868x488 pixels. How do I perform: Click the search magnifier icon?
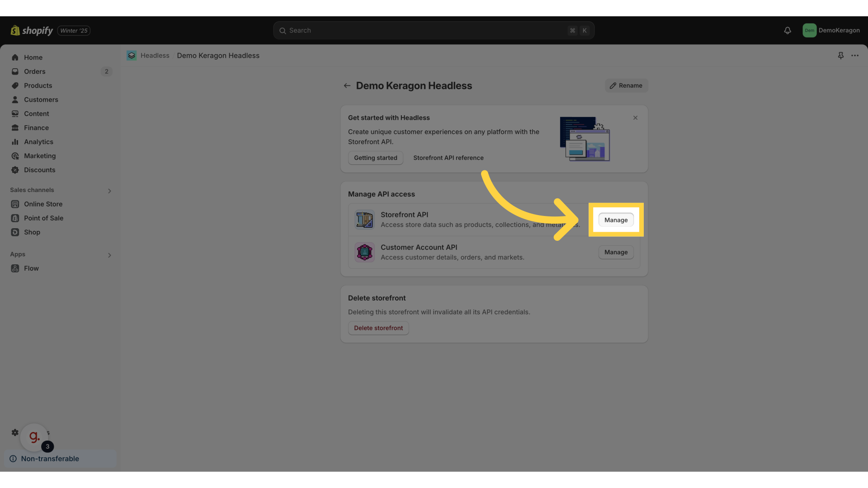tap(283, 30)
